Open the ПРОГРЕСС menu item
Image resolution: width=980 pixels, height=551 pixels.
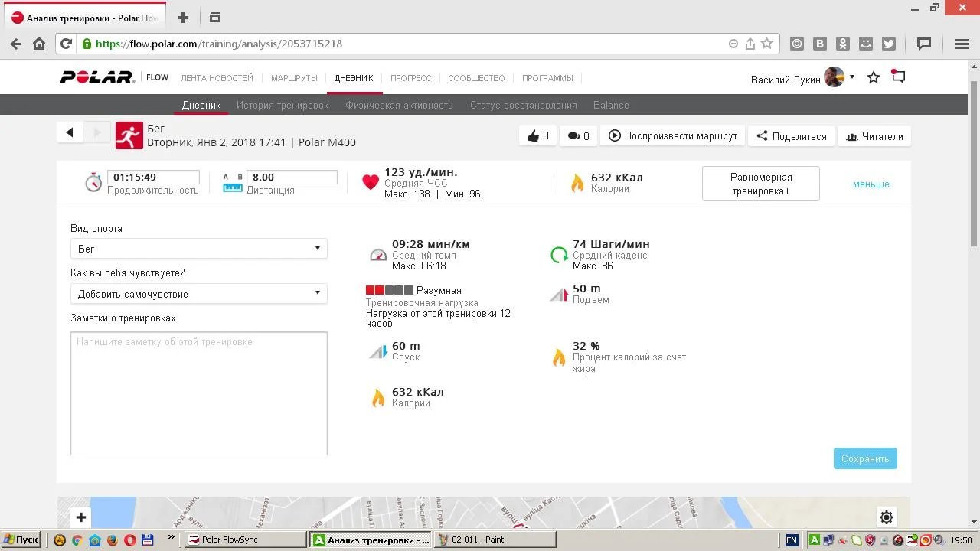click(410, 78)
